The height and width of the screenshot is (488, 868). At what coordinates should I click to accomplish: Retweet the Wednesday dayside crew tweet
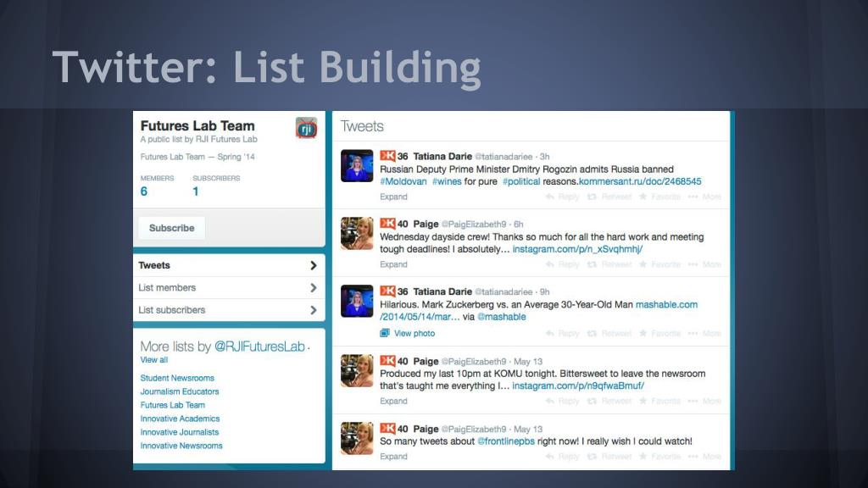(609, 264)
